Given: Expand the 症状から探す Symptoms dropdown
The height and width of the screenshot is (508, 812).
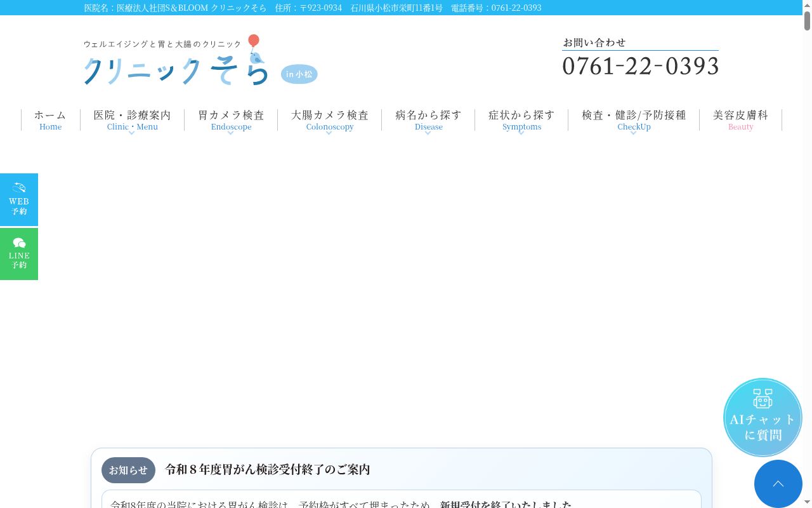Looking at the screenshot, I should pos(521,120).
